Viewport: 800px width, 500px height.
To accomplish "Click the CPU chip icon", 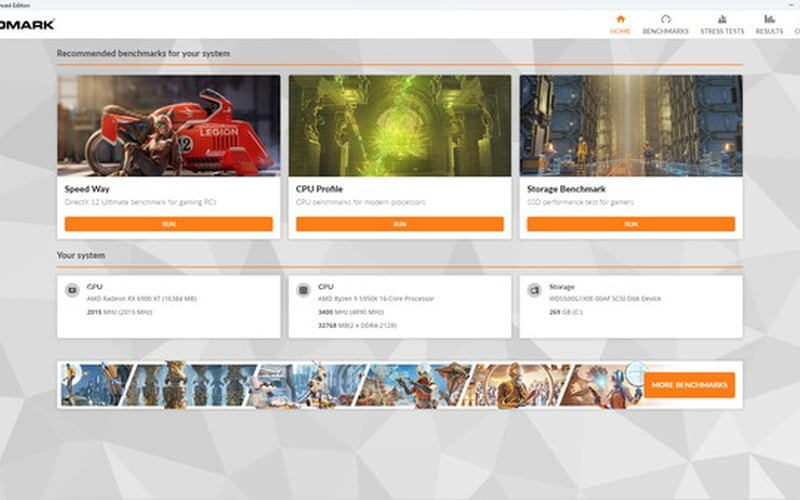I will click(304, 290).
